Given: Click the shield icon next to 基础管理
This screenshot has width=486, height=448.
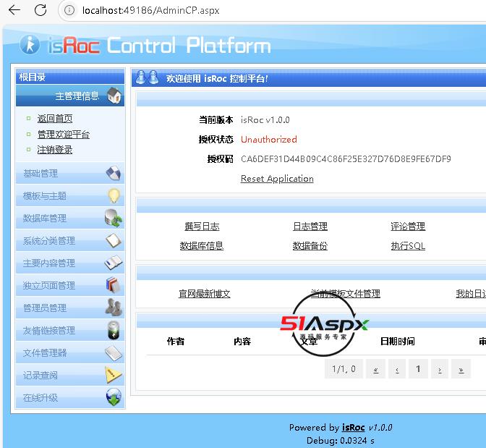Looking at the screenshot, I should point(114,173).
